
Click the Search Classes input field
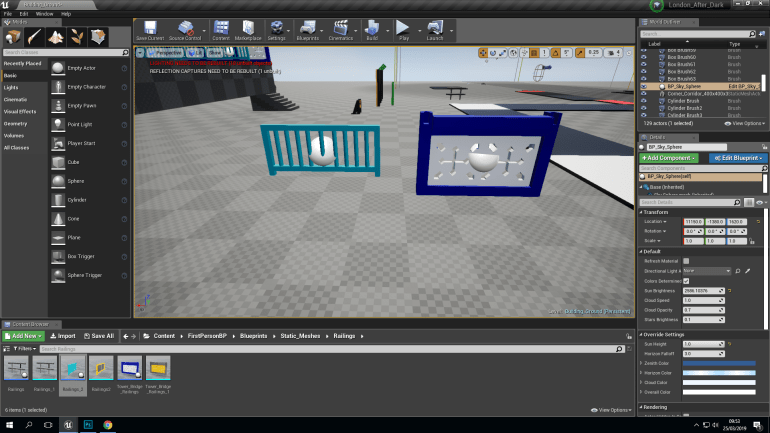(66, 52)
